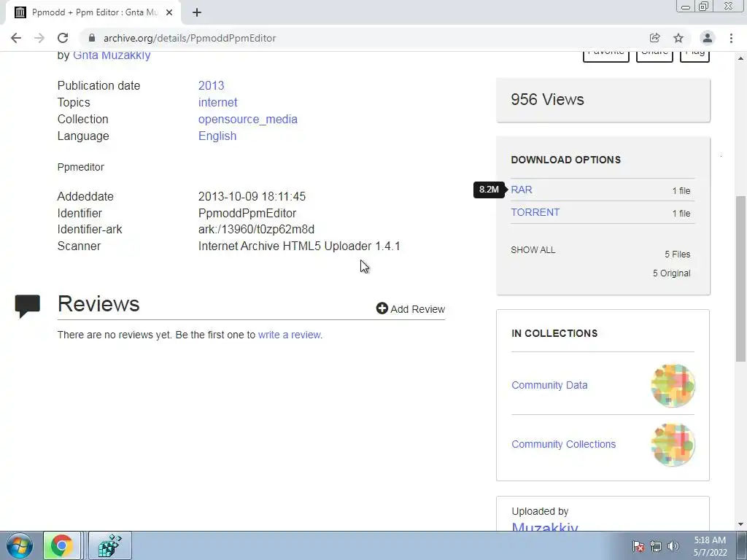Open the cubes application in taskbar
The image size is (747, 560).
point(110,545)
